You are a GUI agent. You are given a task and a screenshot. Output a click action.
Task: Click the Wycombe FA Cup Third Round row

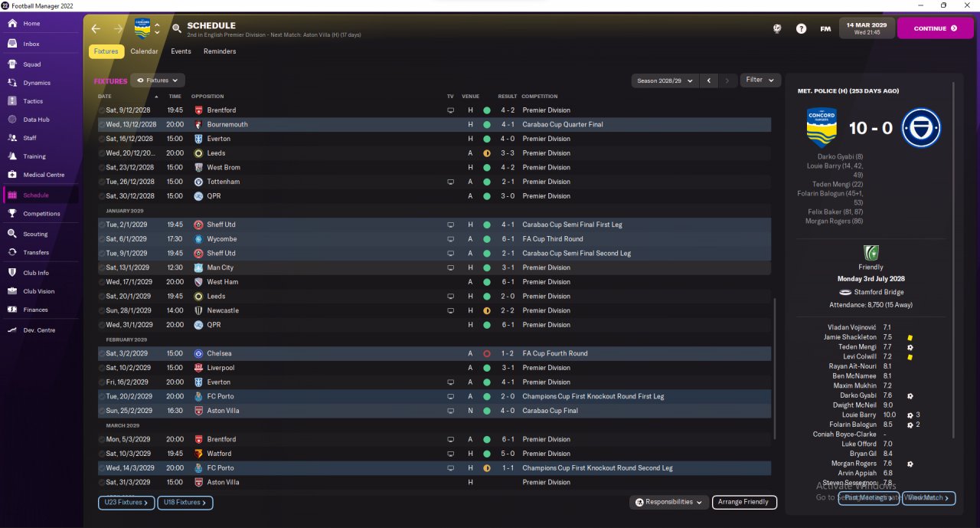pos(434,239)
